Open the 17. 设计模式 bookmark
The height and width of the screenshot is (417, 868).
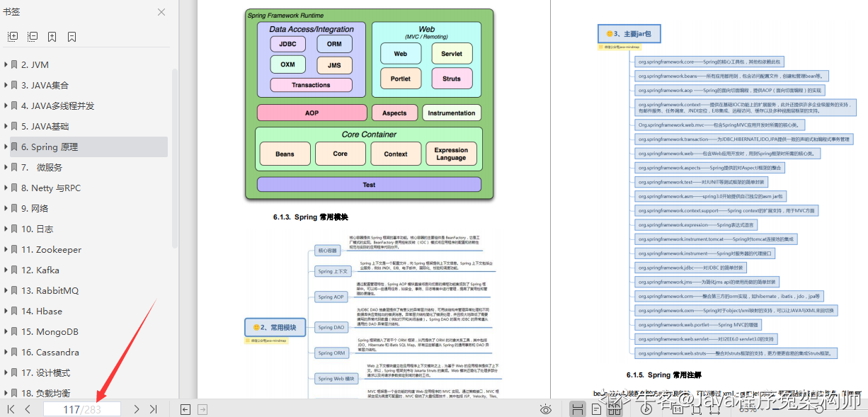pos(46,372)
